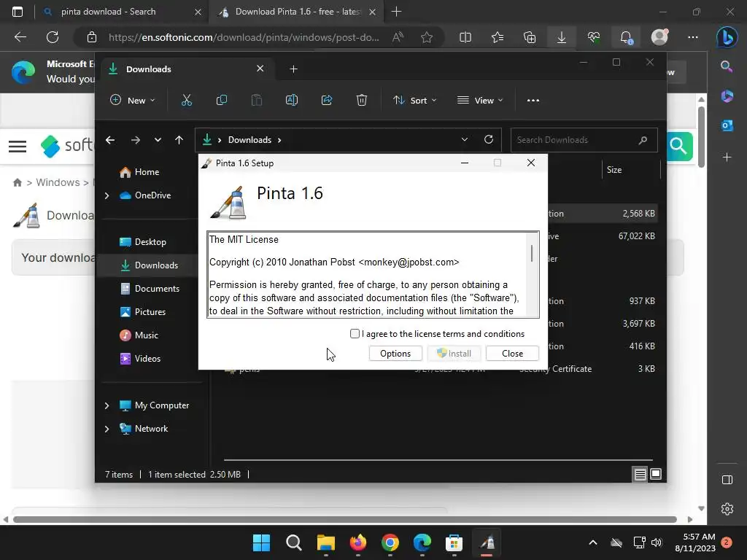Select OneDrive in Explorer sidebar
Viewport: 747px width, 560px height.
pos(152,195)
